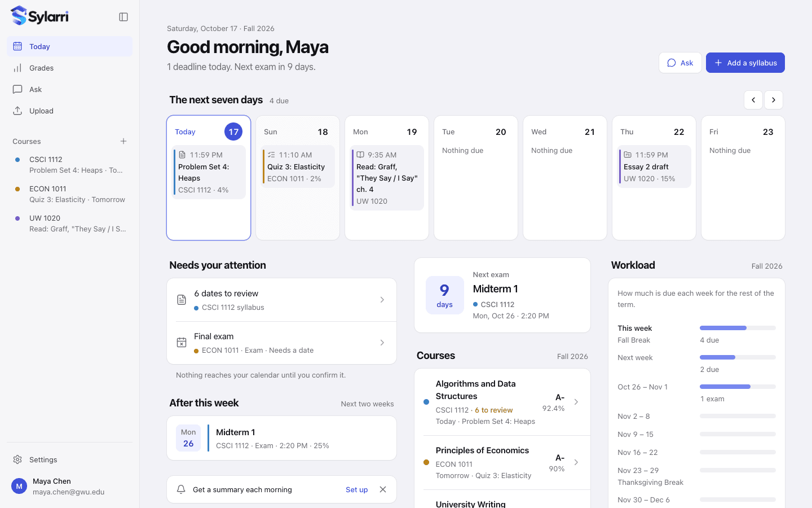Open the Ask page in sidebar
Screen dimensions: 812x508
pyautogui.click(x=70, y=89)
